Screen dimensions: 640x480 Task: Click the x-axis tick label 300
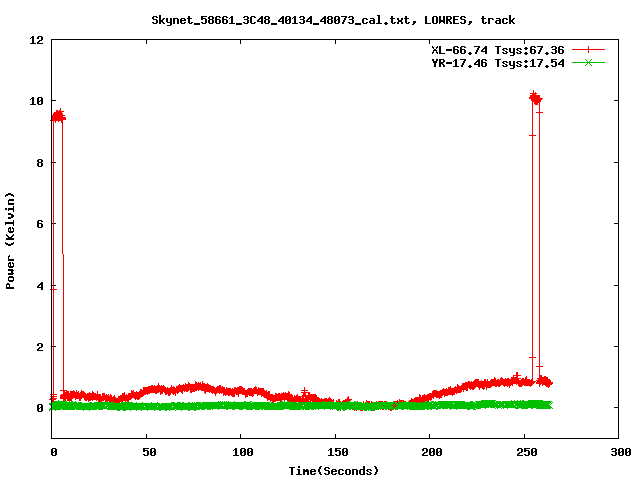[x=620, y=452]
